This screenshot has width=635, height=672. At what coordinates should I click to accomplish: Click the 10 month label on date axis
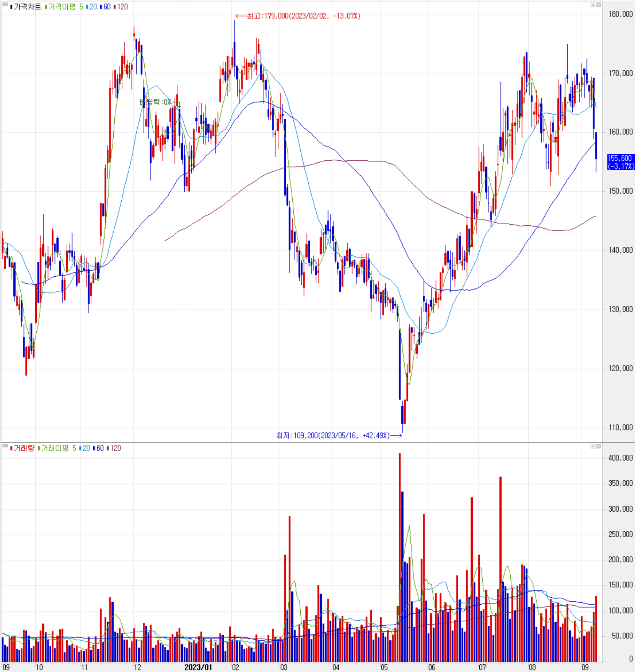(39, 667)
